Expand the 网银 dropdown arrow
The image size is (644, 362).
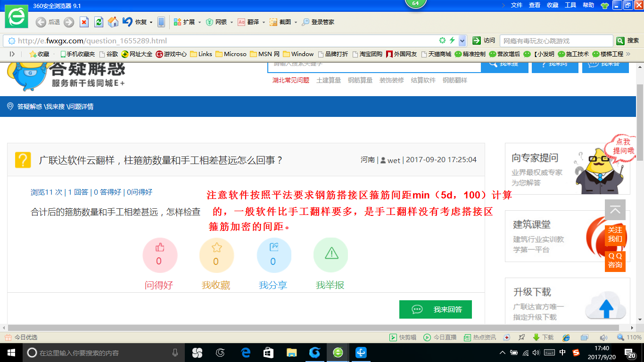point(231,22)
